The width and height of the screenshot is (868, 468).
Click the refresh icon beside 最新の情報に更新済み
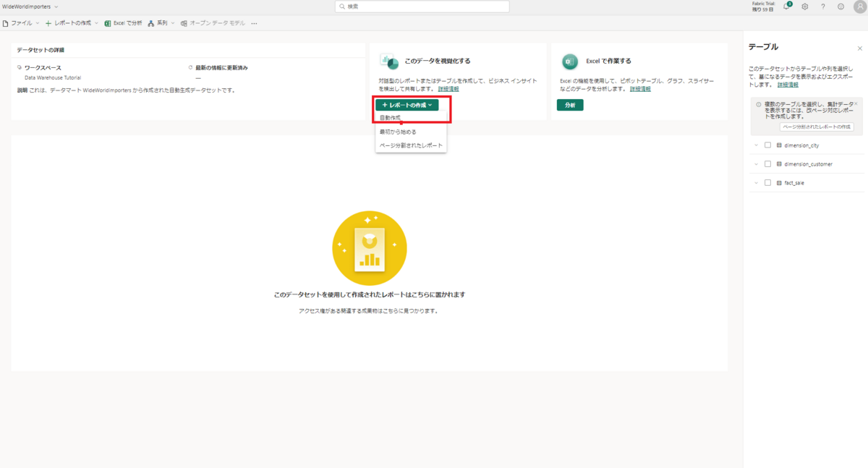pos(190,67)
